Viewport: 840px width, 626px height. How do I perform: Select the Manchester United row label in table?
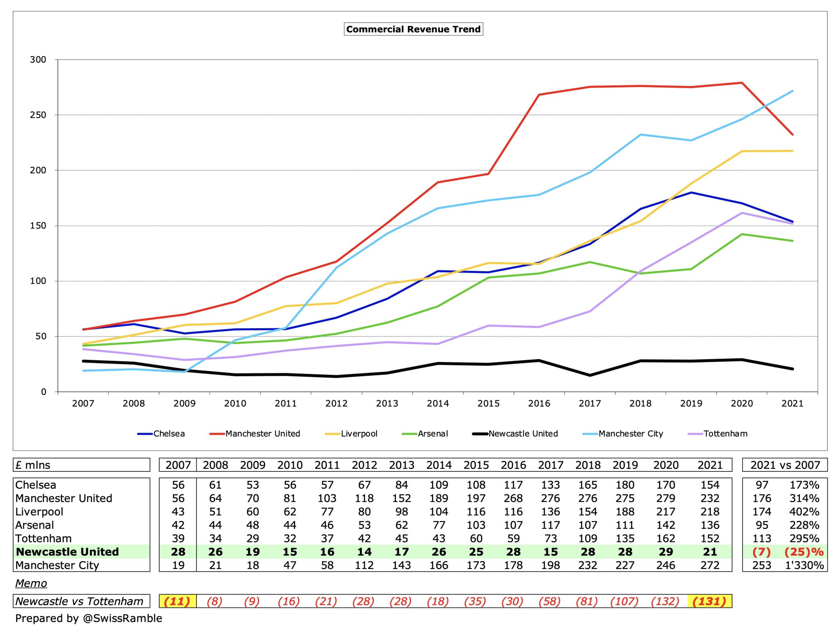pos(64,498)
